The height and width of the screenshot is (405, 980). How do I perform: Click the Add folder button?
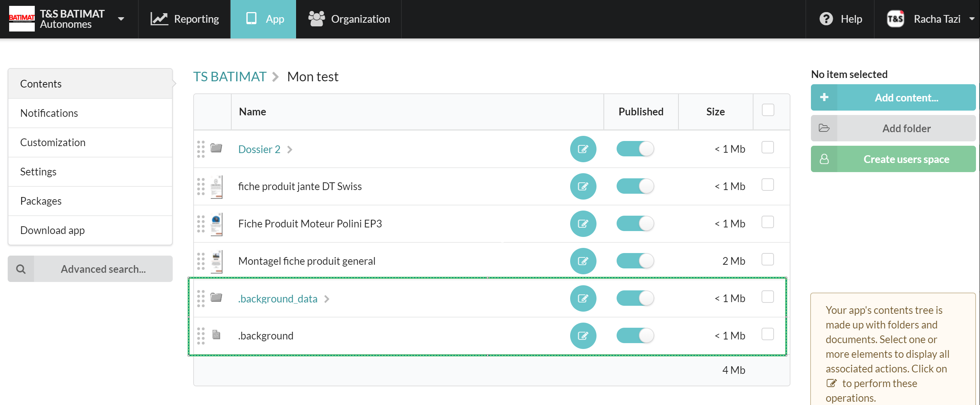click(893, 128)
